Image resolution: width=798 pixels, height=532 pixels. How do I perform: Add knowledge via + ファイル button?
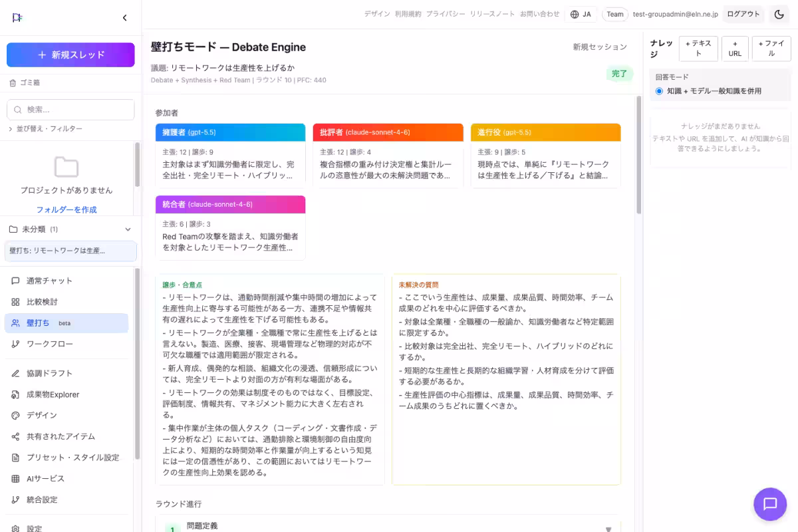coord(771,49)
